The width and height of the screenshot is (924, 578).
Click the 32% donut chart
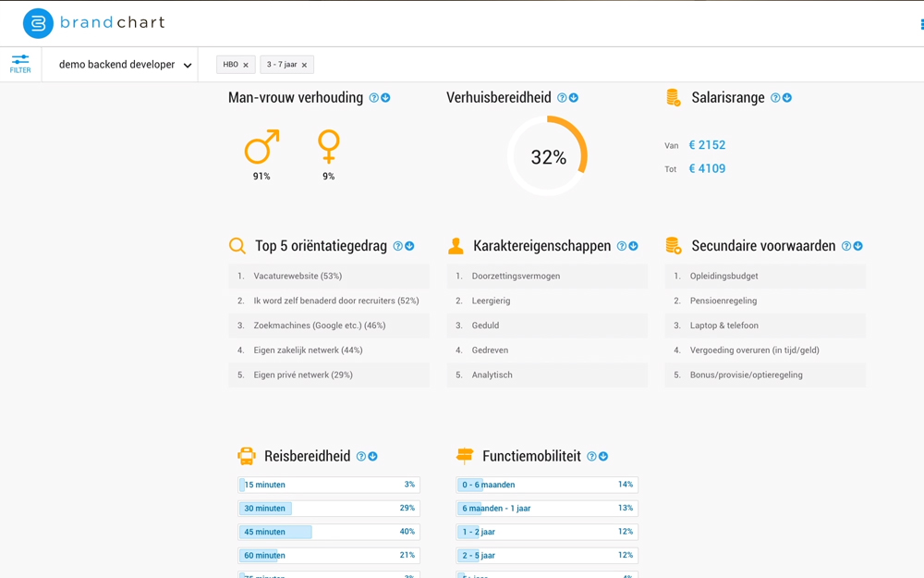pyautogui.click(x=548, y=156)
